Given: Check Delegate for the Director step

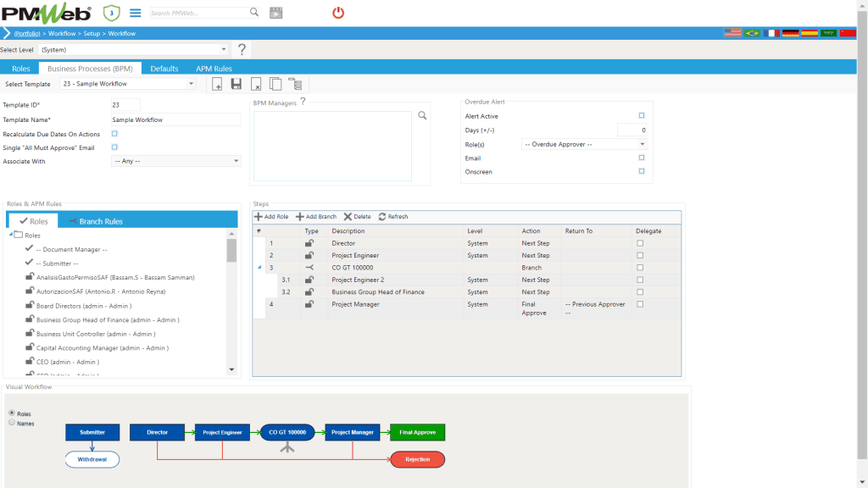Looking at the screenshot, I should (640, 243).
